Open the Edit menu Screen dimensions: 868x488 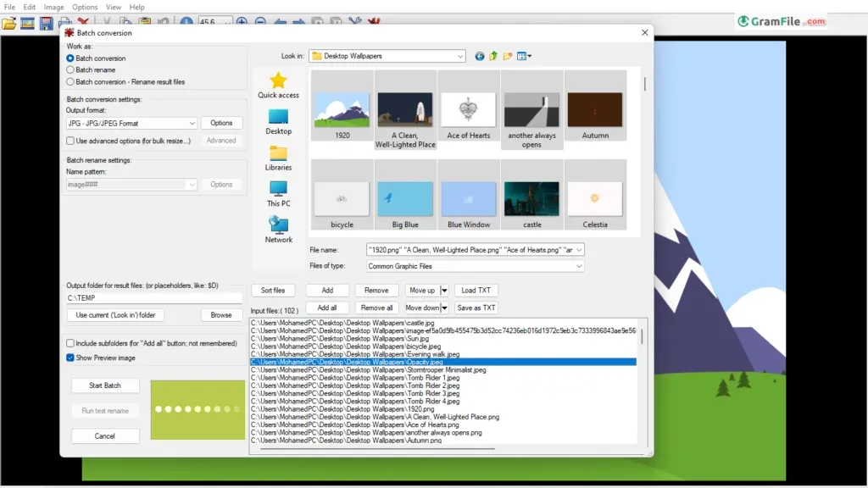point(30,7)
